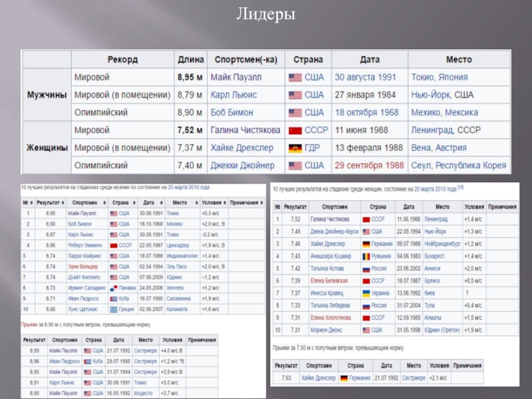
Task: Open the Модесто place link
Action: click(x=143, y=393)
